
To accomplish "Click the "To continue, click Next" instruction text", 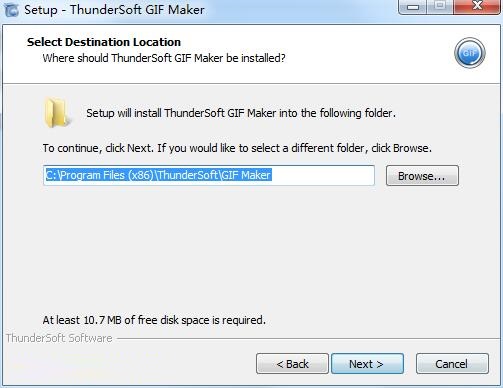I will [237, 148].
